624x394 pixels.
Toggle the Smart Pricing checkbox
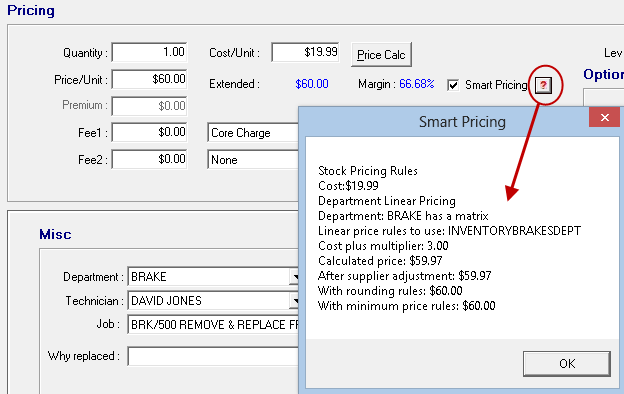pyautogui.click(x=453, y=85)
